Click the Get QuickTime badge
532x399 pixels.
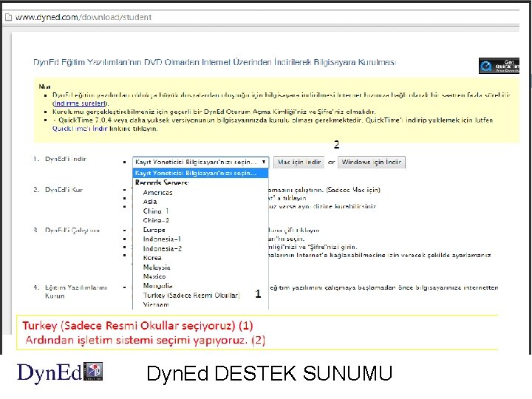click(x=499, y=66)
